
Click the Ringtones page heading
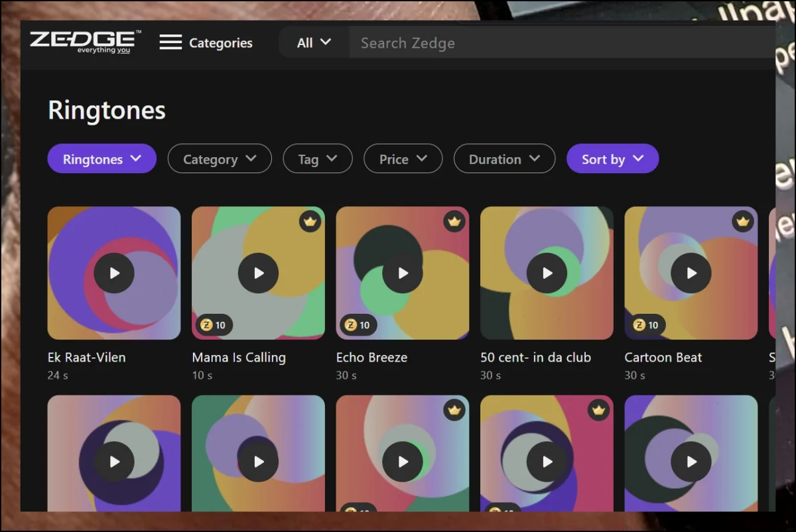107,110
